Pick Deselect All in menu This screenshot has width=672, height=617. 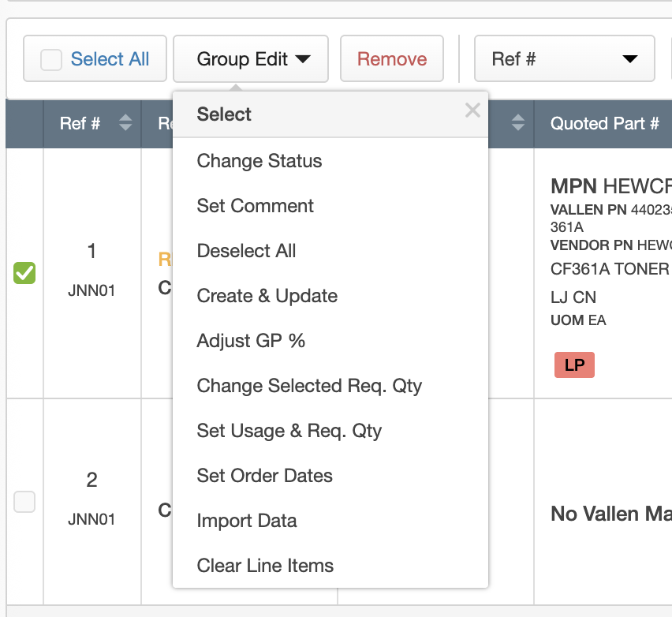(x=246, y=251)
